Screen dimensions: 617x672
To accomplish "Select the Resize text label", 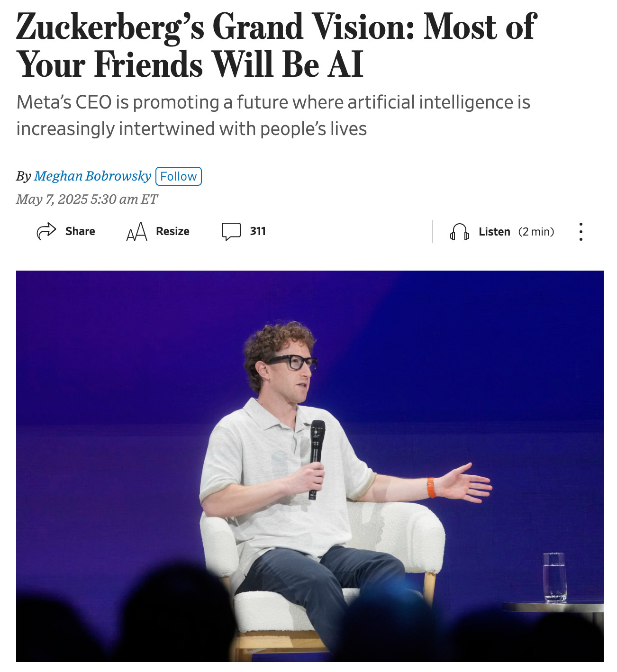I will [172, 231].
